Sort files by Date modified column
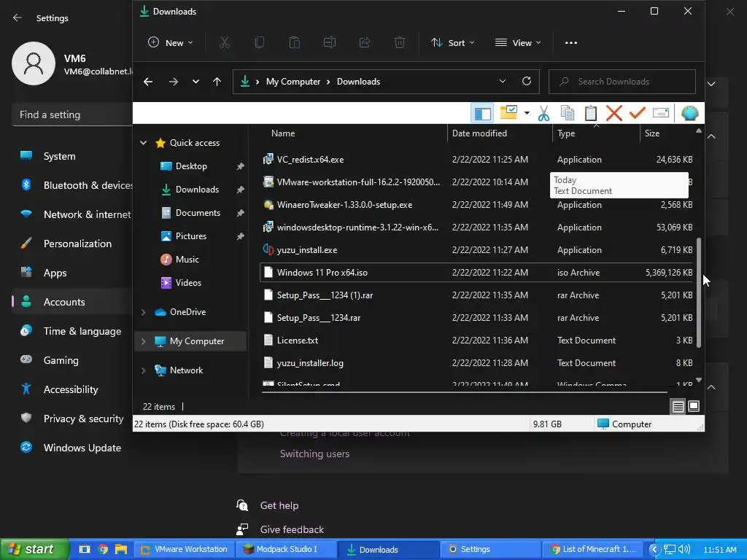Image resolution: width=747 pixels, height=560 pixels. pos(479,134)
